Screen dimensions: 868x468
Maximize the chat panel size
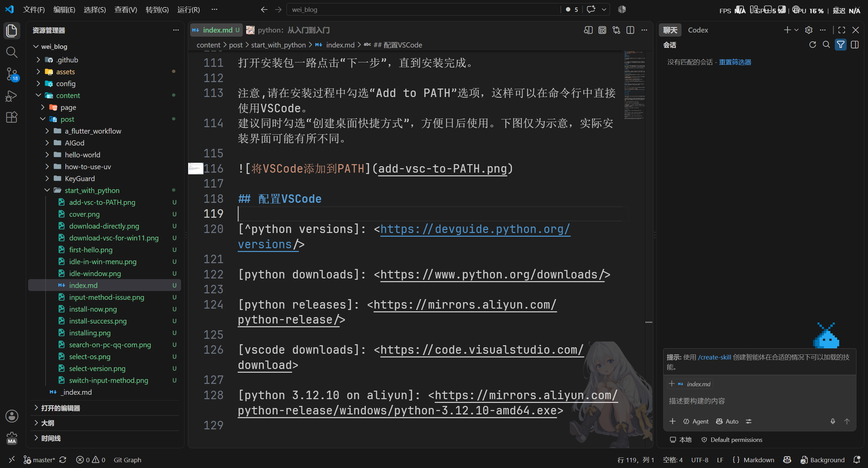pos(842,30)
